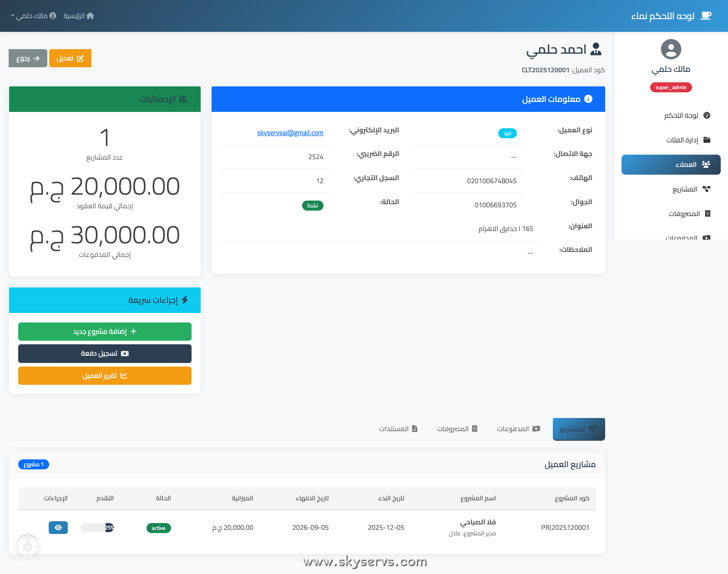Image resolution: width=728 pixels, height=574 pixels.
Task: Click the chart icon on الإحصائيات panel header
Action: (184, 99)
